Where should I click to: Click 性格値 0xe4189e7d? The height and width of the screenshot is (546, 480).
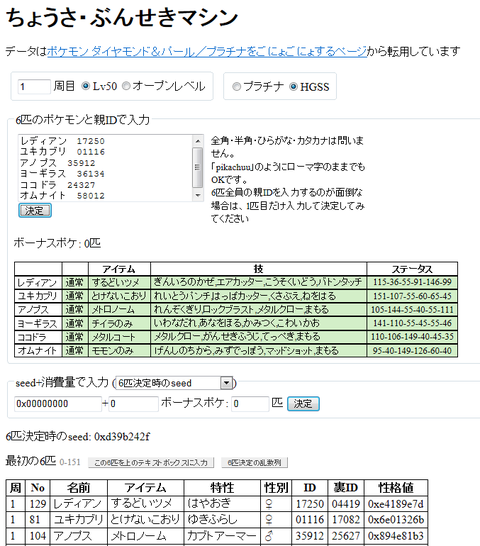[396, 504]
